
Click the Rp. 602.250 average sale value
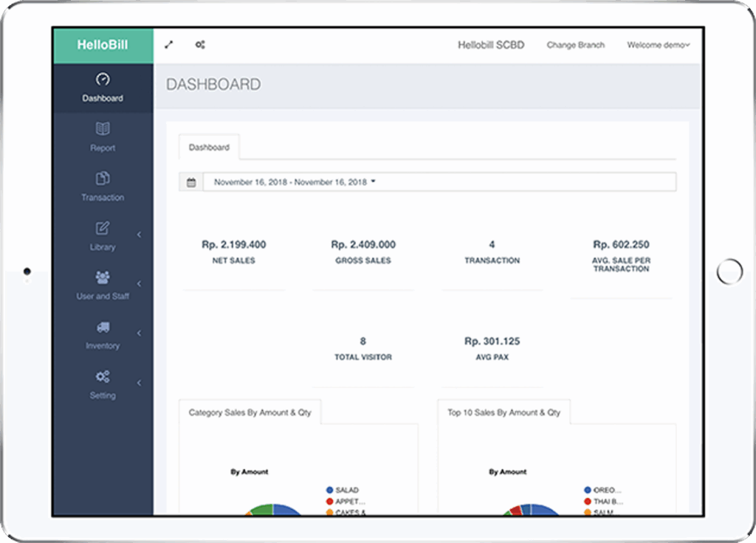(x=621, y=245)
